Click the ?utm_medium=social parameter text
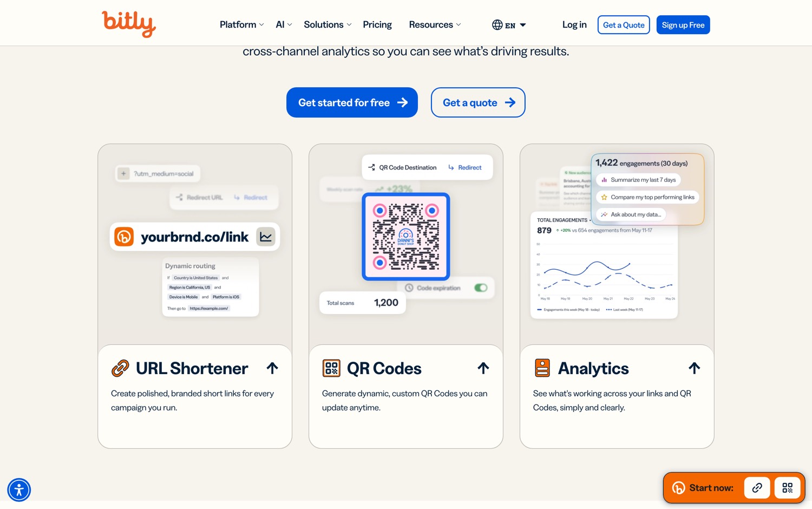Screen dimensions: 812x509 (x=163, y=174)
